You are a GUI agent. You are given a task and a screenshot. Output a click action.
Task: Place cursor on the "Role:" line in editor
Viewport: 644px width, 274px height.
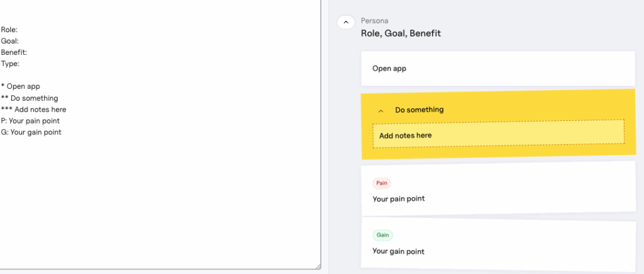(9, 30)
